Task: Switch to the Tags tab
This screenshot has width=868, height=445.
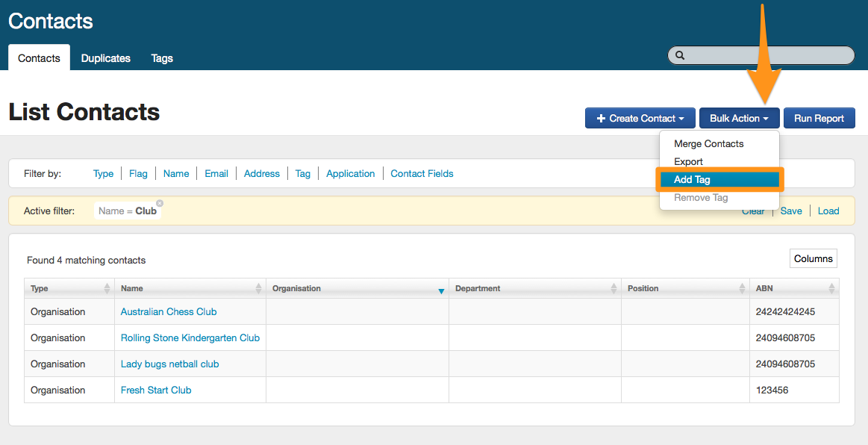Action: click(162, 58)
